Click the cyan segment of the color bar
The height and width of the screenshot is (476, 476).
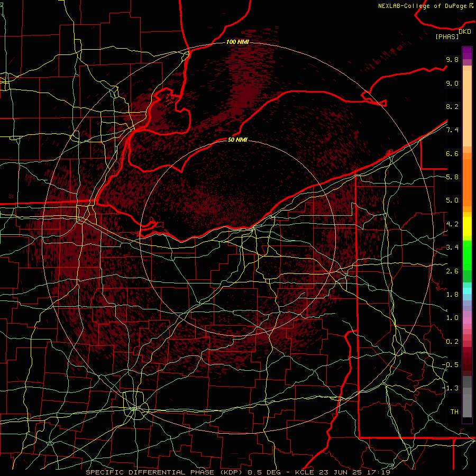click(x=467, y=291)
